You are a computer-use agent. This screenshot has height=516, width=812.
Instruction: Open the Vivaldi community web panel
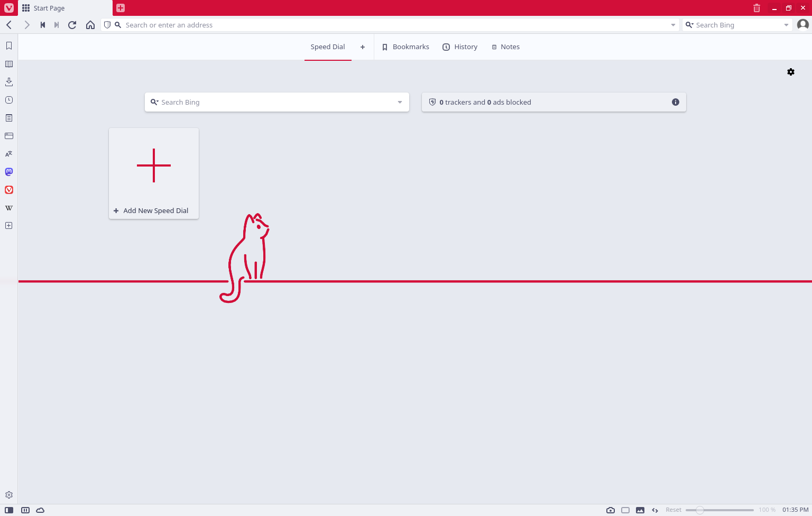click(x=9, y=190)
